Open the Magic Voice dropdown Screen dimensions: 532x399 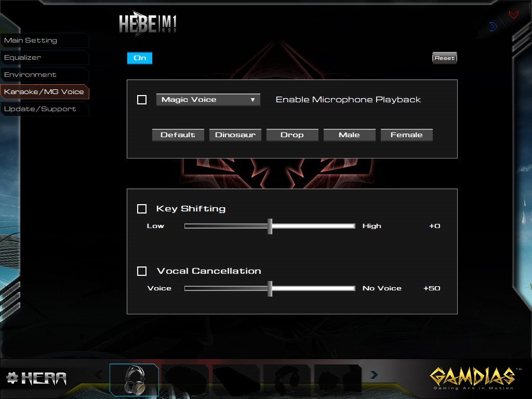tap(208, 100)
